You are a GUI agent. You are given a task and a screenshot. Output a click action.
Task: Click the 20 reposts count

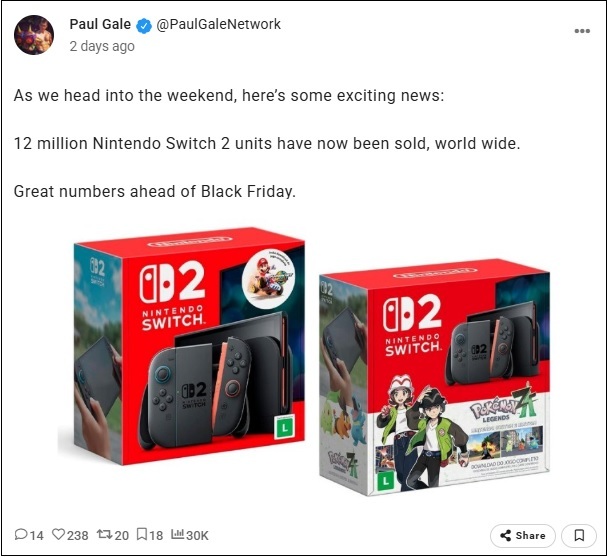tap(122, 535)
